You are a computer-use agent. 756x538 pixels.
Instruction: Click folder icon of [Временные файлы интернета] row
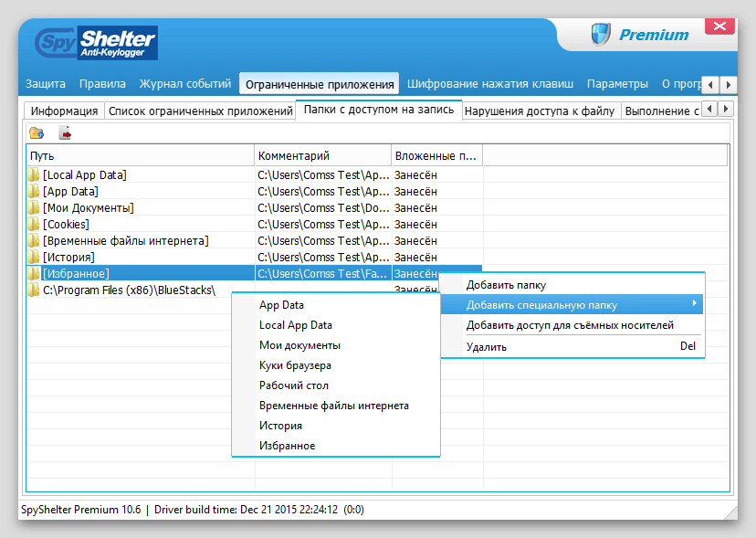[x=33, y=240]
